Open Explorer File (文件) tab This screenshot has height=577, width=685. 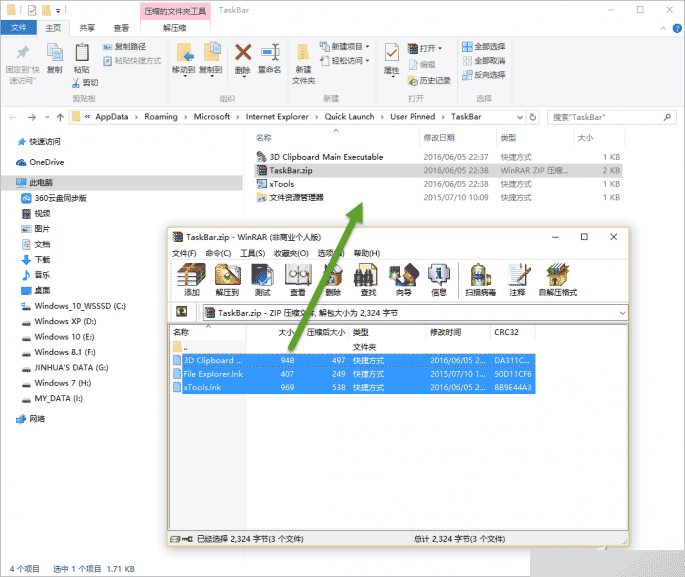[x=18, y=28]
